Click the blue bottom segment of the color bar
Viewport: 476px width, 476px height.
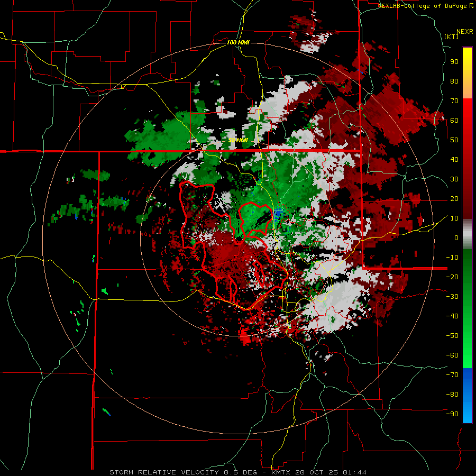(x=467, y=396)
